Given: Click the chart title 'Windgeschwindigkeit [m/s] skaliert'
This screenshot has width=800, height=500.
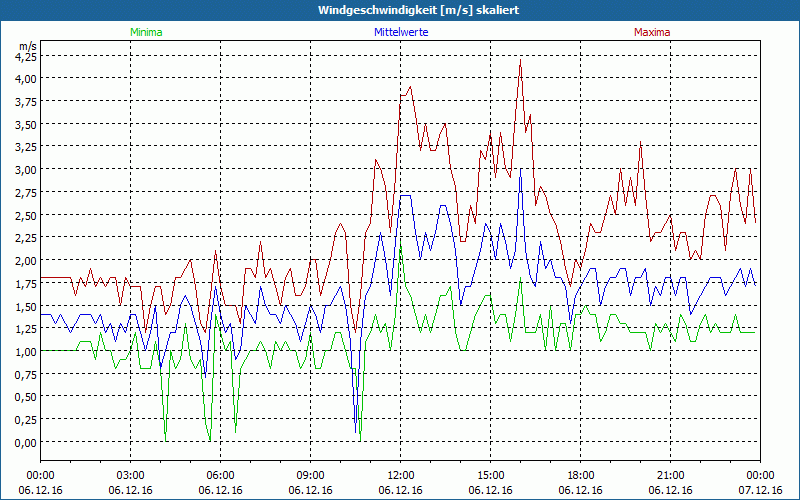Looking at the screenshot, I should tap(418, 10).
